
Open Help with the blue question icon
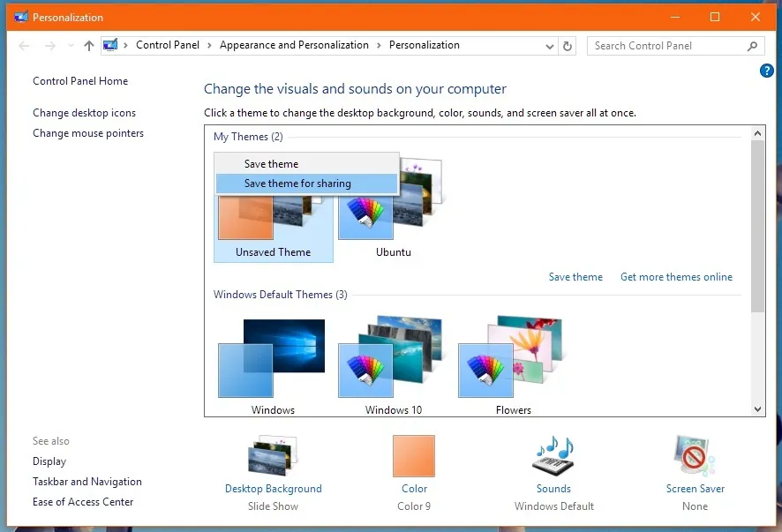tap(766, 71)
